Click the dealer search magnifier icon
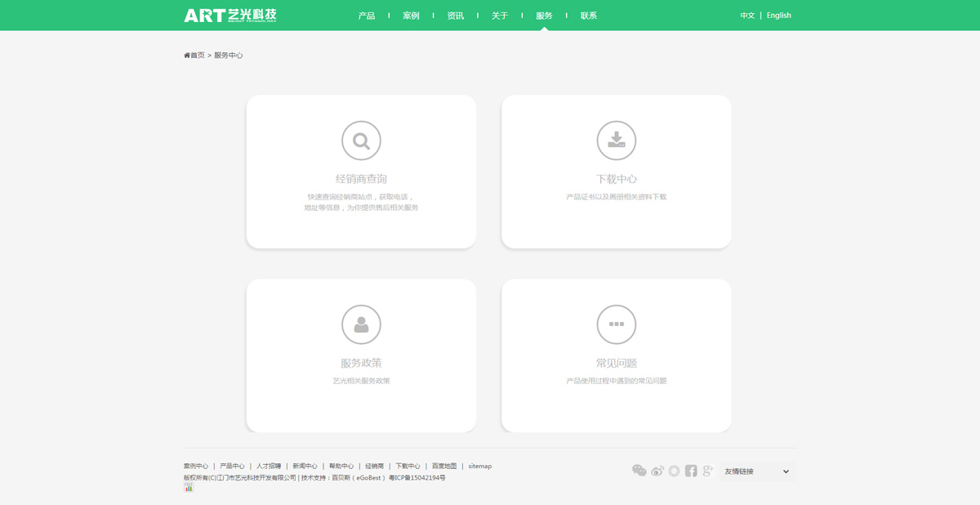This screenshot has height=505, width=980. 361,141
